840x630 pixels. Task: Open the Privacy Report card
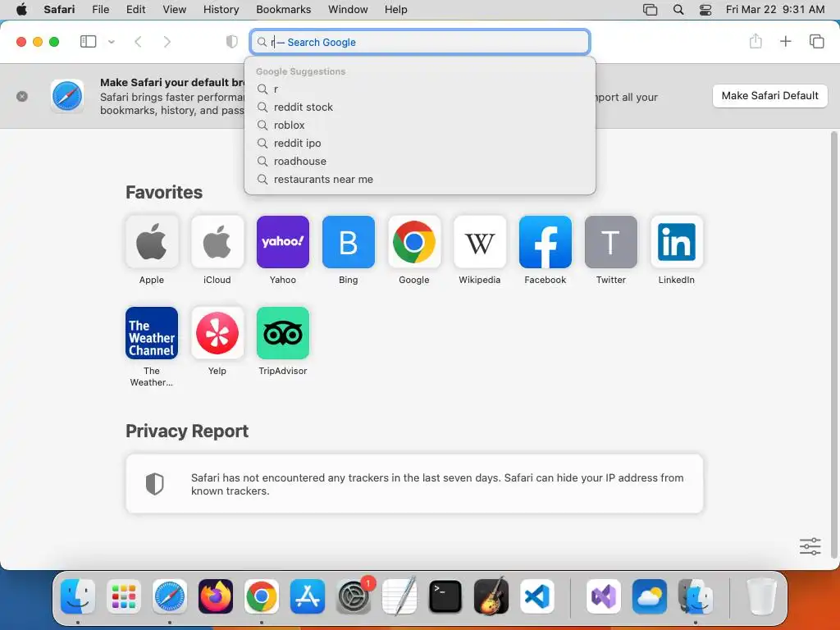point(414,484)
